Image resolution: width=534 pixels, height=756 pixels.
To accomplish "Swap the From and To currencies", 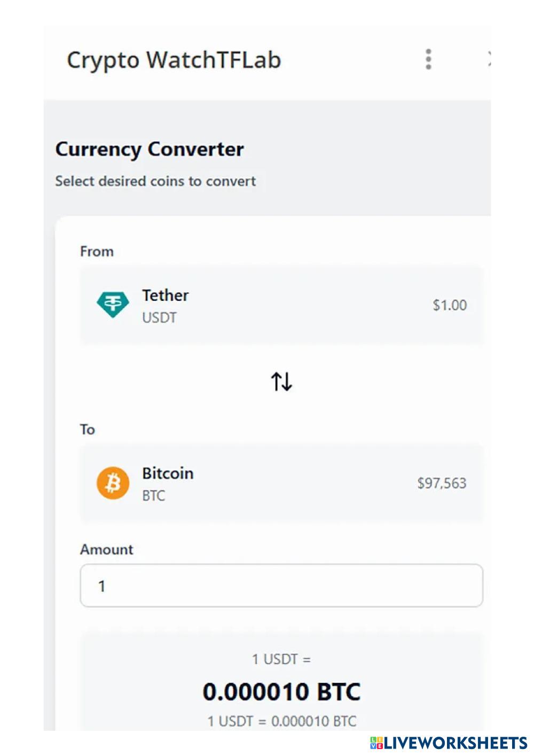I will (x=281, y=381).
